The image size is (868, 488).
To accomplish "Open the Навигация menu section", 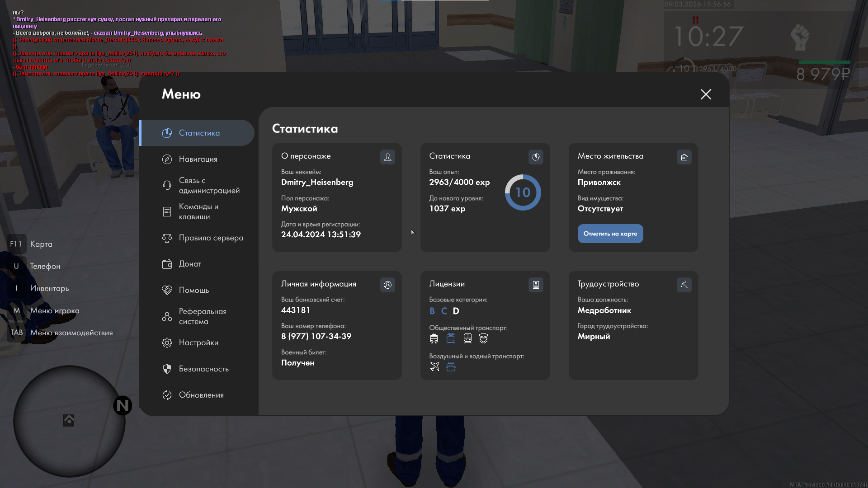I will [x=198, y=159].
